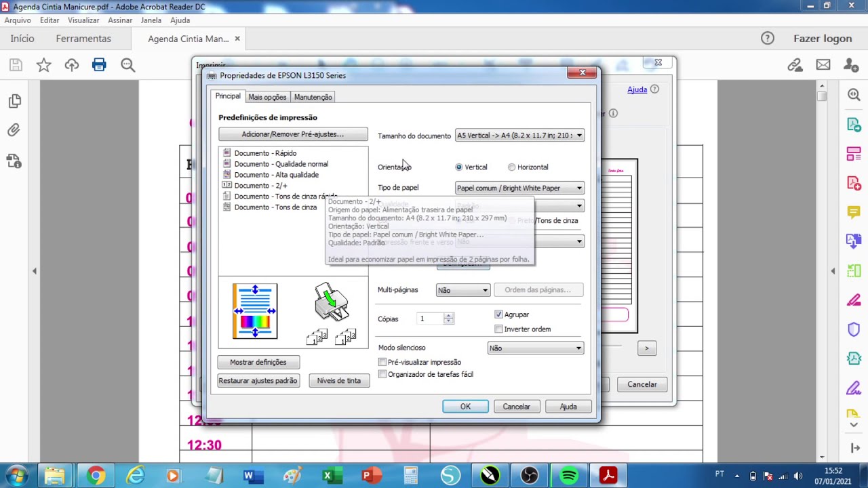Image resolution: width=868 pixels, height=488 pixels.
Task: Collapse the right tools pane arrow
Action: point(833,271)
